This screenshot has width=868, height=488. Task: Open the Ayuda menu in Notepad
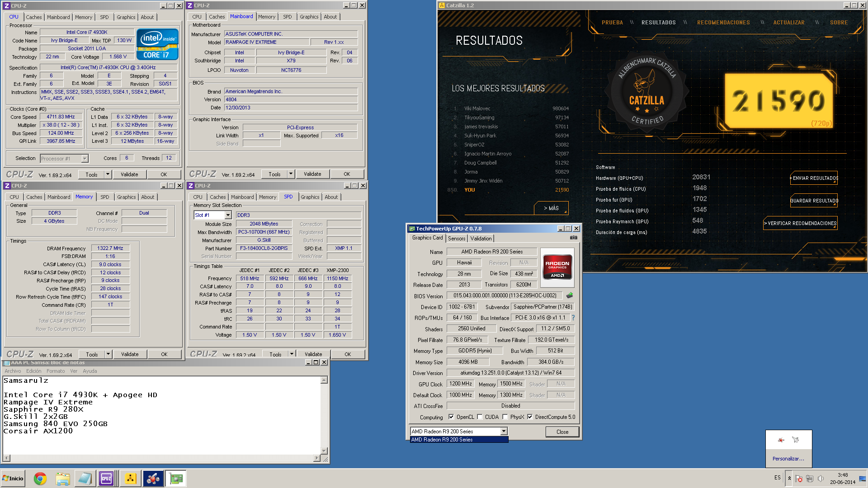(x=90, y=371)
